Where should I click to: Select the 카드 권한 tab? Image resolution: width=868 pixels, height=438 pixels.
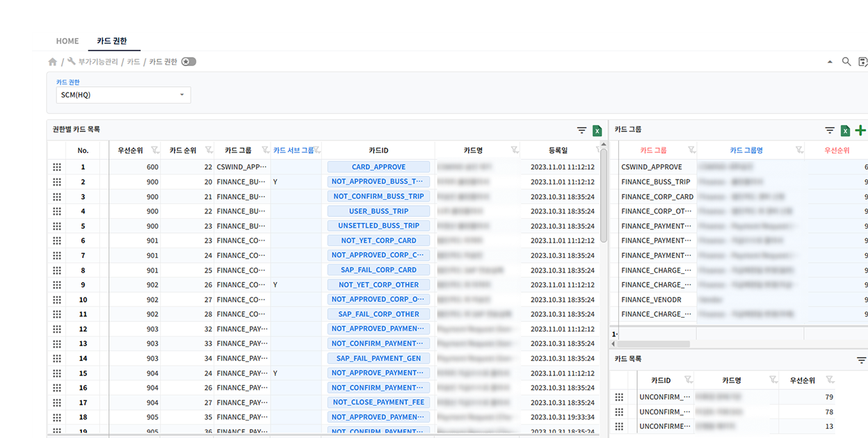[112, 41]
